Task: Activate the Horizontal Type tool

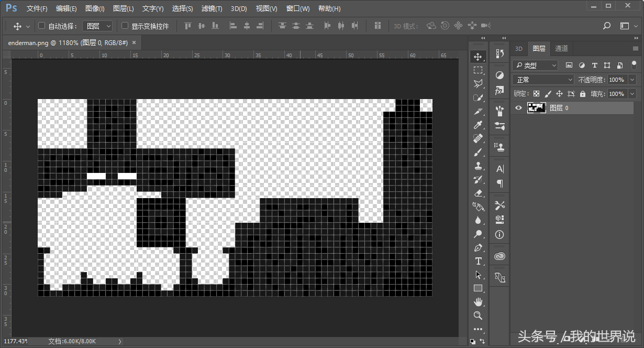Action: 478,261
